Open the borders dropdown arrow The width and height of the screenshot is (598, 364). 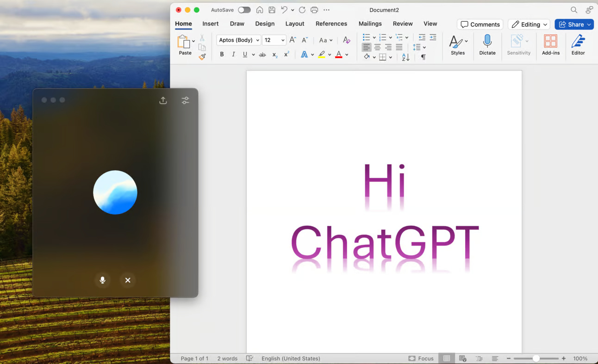pyautogui.click(x=391, y=57)
